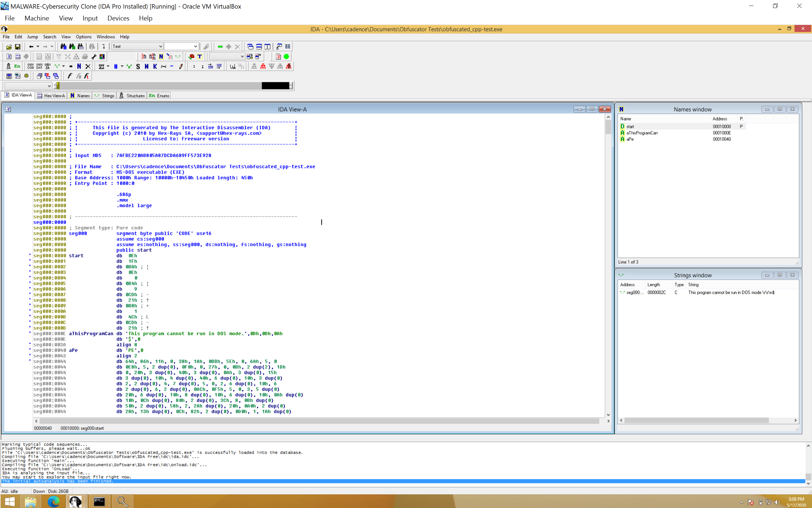The width and height of the screenshot is (812, 508).
Task: Click the 'public start' line in disassembly
Action: pos(134,250)
